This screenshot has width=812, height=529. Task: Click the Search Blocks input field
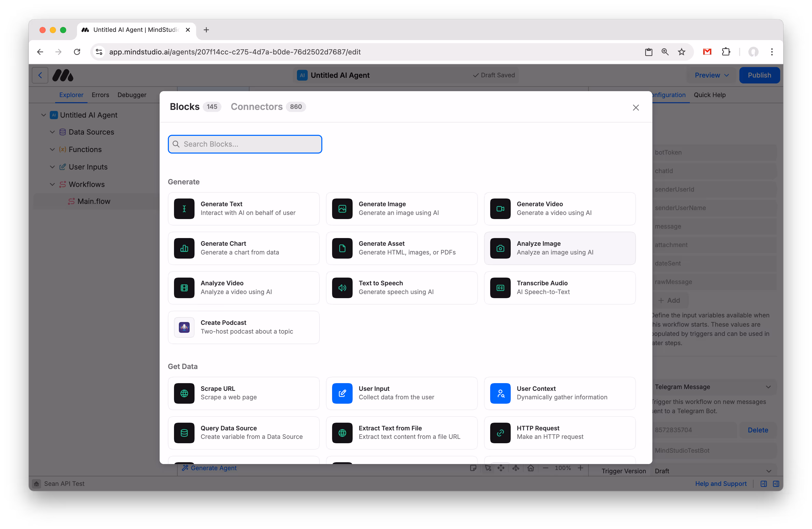(x=245, y=144)
